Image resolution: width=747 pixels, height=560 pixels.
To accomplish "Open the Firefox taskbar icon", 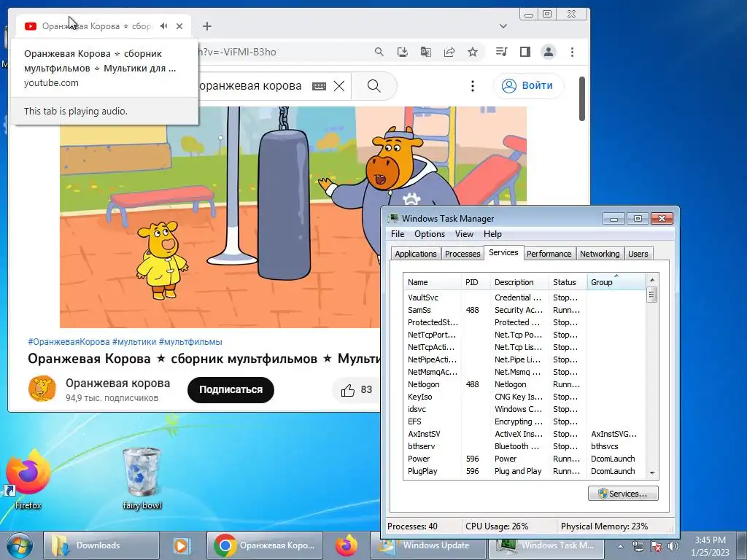I will 347,545.
